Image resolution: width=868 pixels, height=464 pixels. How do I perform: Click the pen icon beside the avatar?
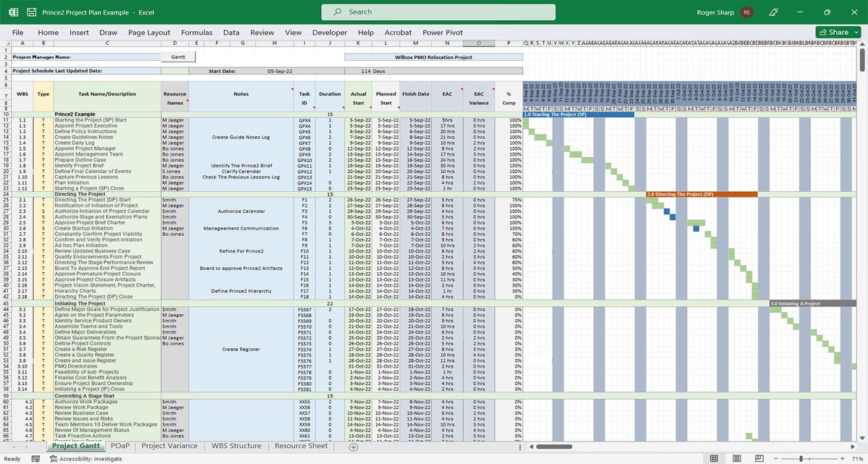click(773, 12)
